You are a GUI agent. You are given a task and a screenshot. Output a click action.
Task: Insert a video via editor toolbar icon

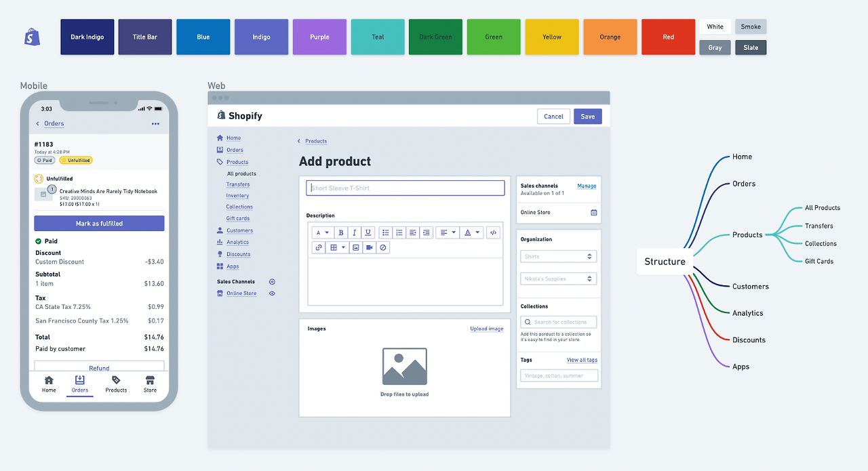coord(370,247)
